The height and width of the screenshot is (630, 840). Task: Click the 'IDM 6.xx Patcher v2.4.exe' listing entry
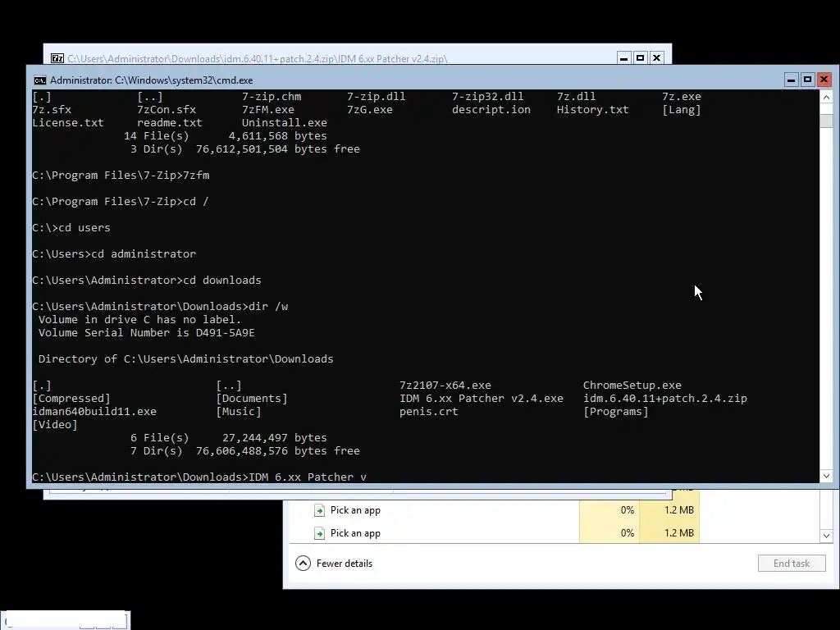click(x=481, y=399)
